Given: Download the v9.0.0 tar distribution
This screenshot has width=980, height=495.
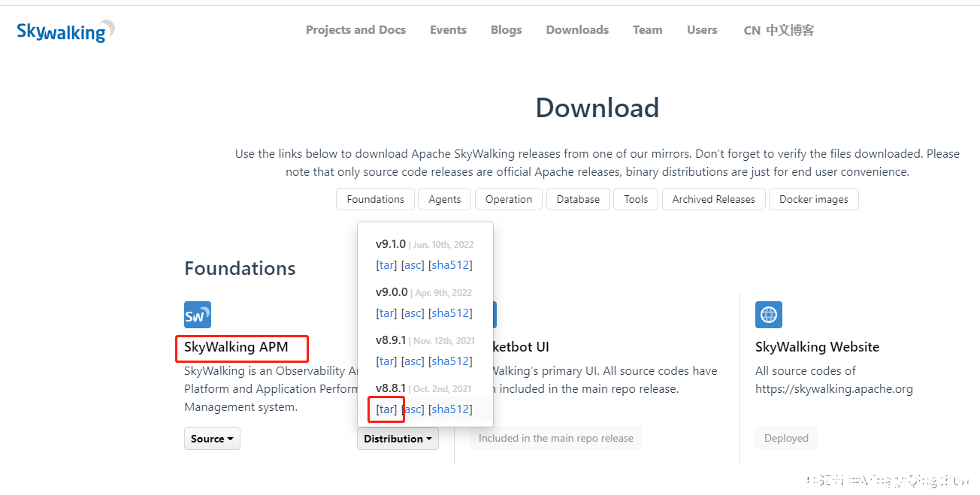Looking at the screenshot, I should pos(386,313).
